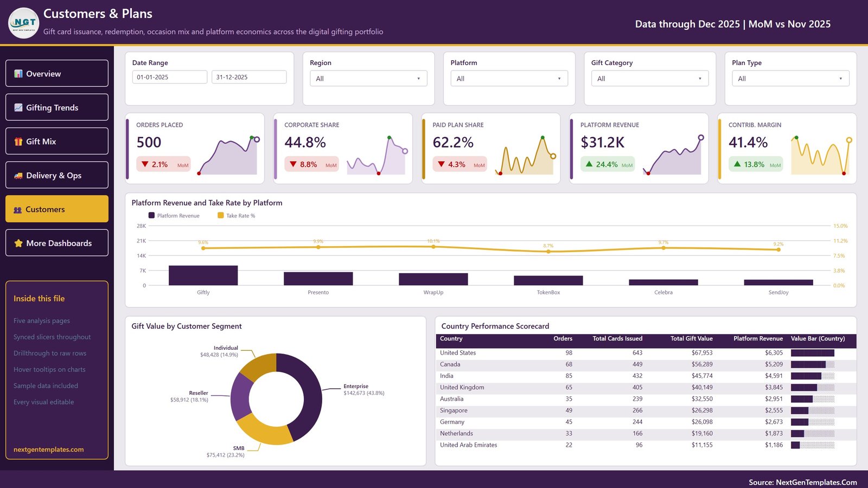Click the SendJoy revenue bar
This screenshot has height=488, width=868.
coord(778,282)
